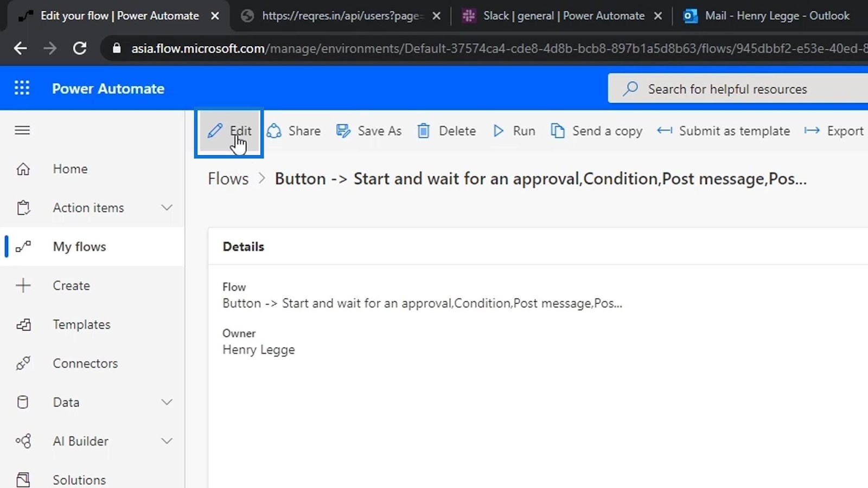The image size is (868, 488).
Task: Click the Run button label
Action: [524, 131]
